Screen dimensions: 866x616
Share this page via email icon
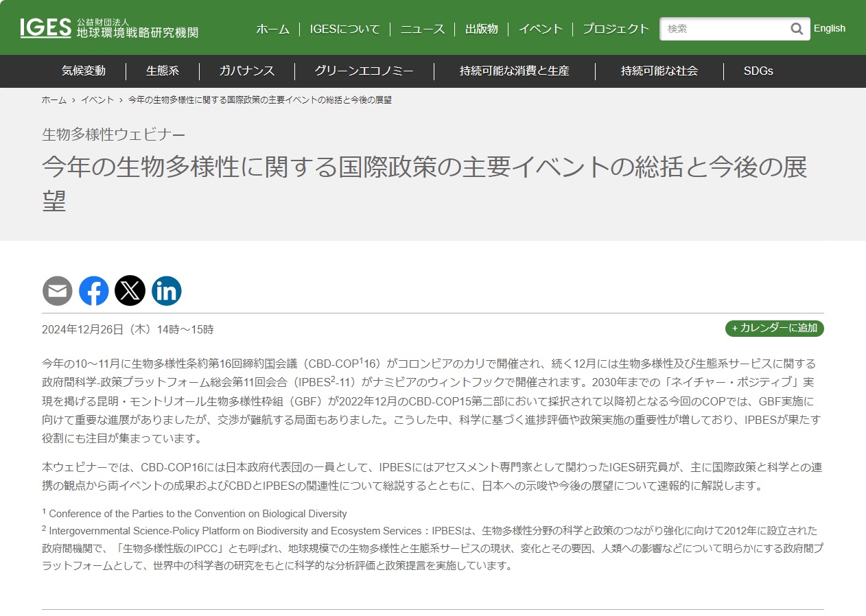tap(58, 291)
